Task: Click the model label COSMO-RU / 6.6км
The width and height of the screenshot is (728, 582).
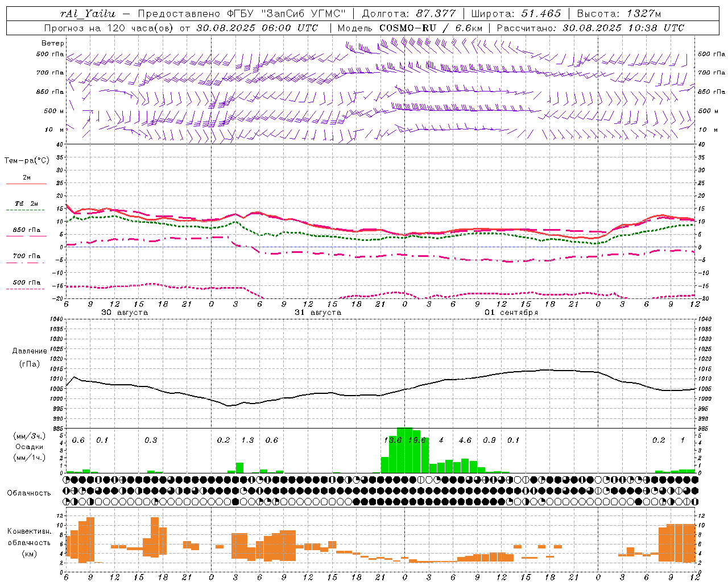Action: click(x=431, y=28)
